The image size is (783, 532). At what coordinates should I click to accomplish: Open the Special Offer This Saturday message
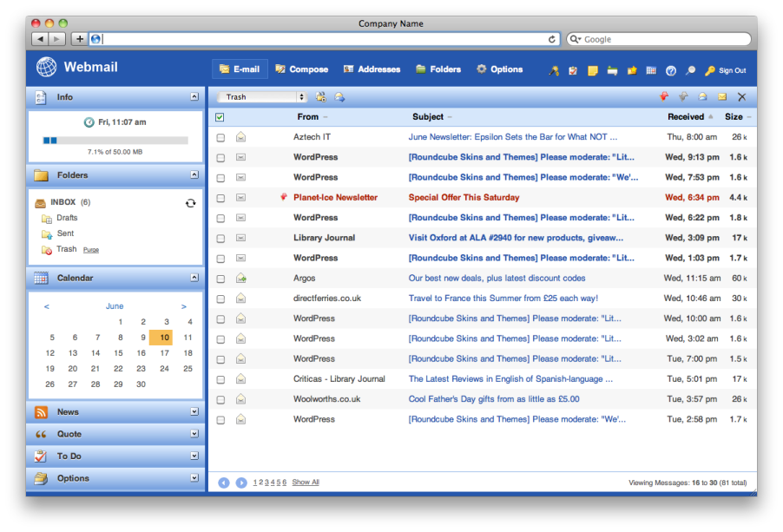point(464,198)
